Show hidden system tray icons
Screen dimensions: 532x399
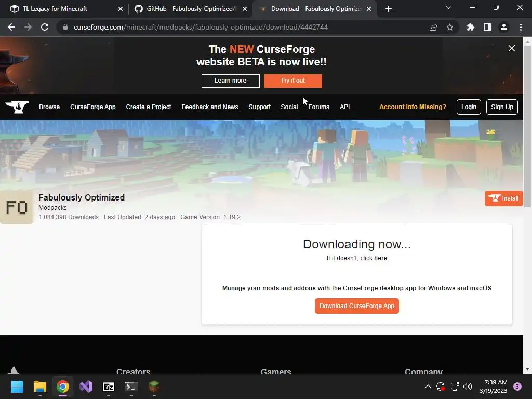(x=428, y=387)
